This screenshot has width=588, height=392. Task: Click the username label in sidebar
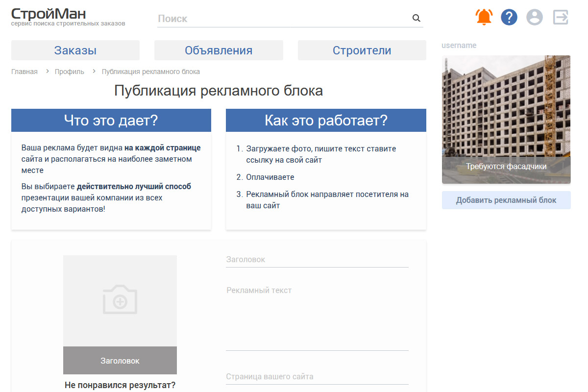[459, 46]
